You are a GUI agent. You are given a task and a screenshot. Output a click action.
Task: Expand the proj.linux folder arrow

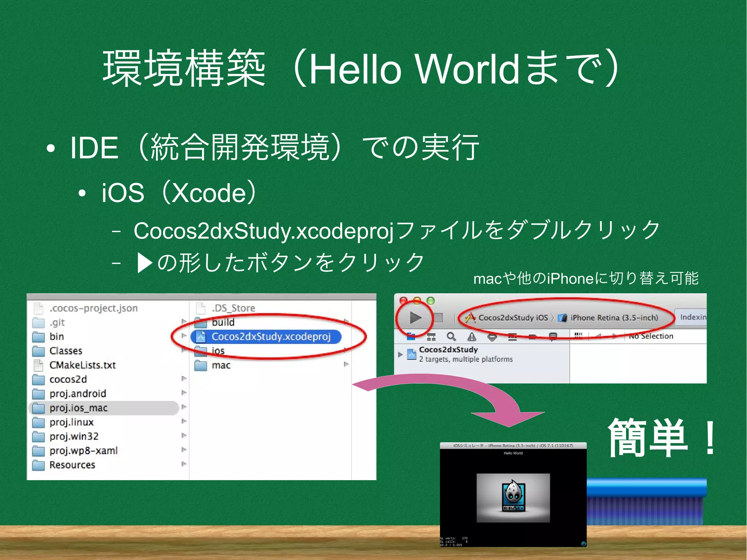coord(184,421)
